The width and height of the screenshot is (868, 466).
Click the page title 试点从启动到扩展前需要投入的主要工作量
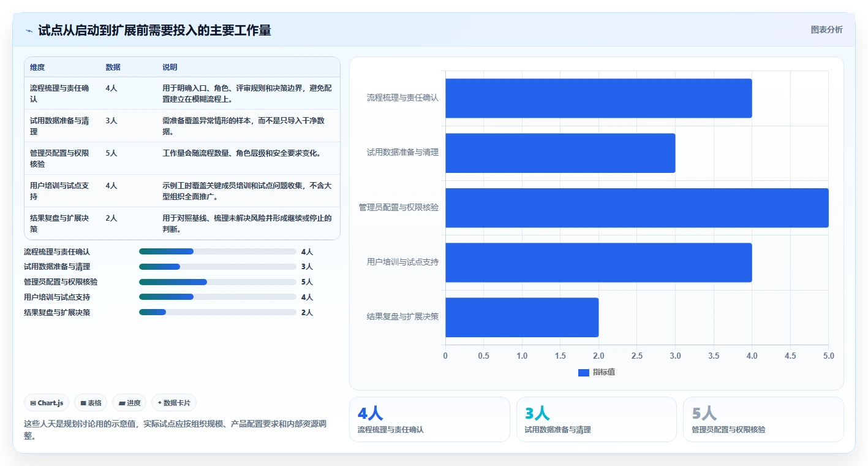[x=154, y=31]
